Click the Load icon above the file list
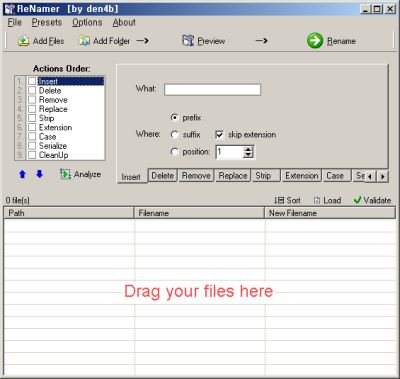The image size is (400, 379). pos(317,200)
